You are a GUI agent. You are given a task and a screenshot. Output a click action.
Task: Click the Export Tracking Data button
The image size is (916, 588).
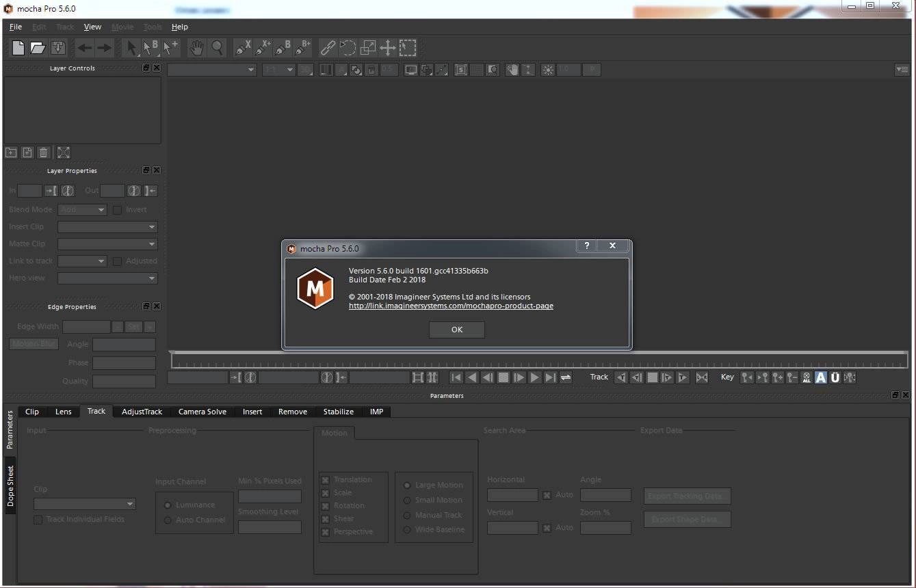point(688,496)
